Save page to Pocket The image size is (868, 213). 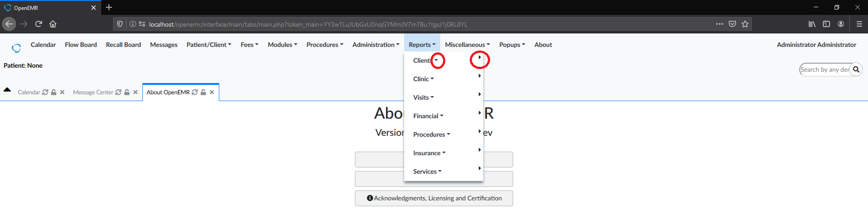coord(732,24)
